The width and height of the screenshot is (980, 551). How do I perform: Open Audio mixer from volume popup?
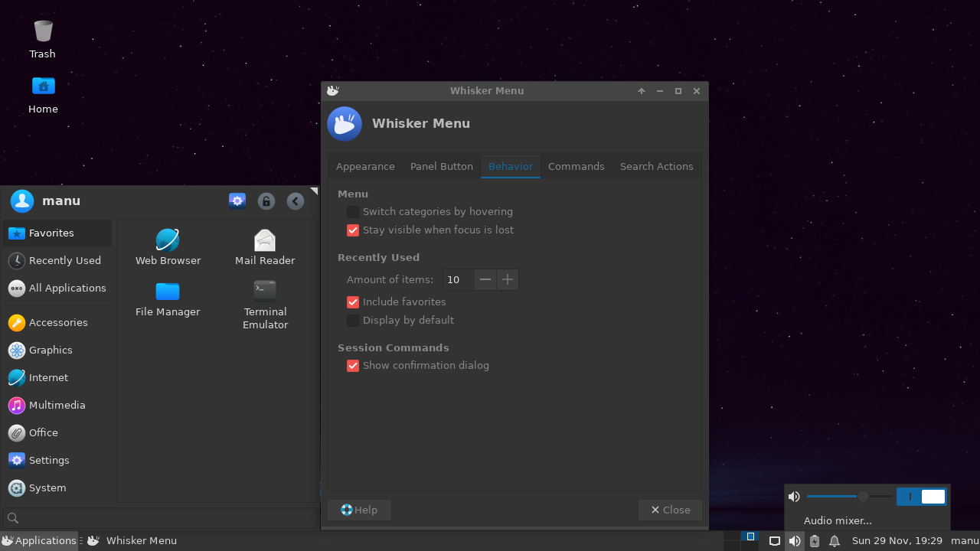coord(838,521)
